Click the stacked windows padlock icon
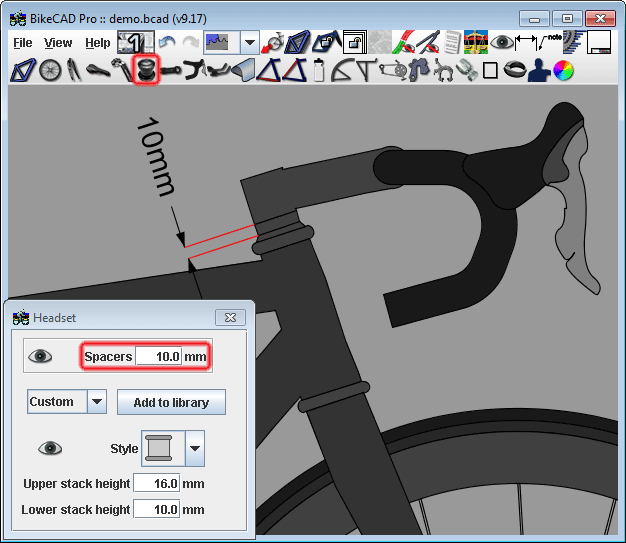The image size is (626, 543). [x=355, y=42]
